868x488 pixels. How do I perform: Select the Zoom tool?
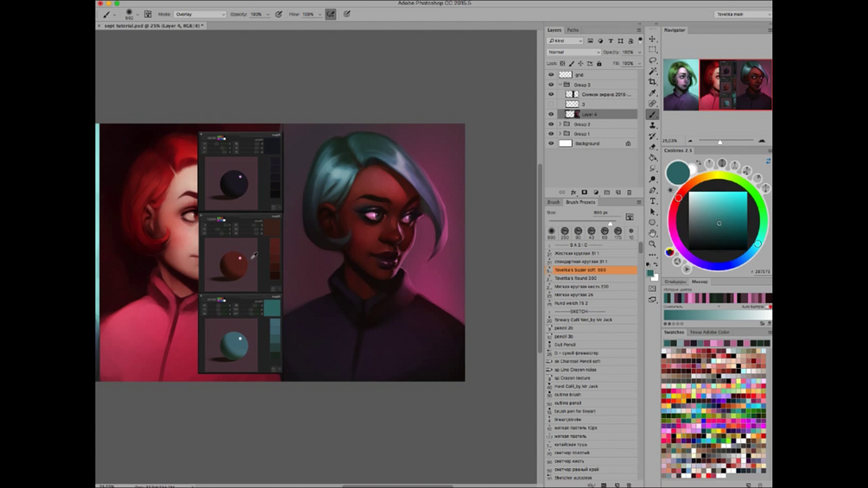click(x=653, y=244)
